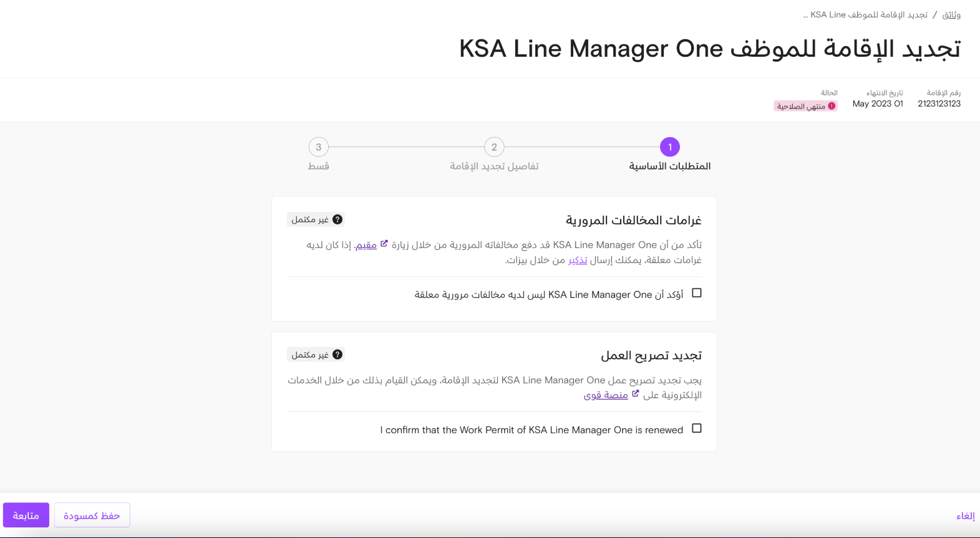Click help icon beside work permit status

pos(337,355)
